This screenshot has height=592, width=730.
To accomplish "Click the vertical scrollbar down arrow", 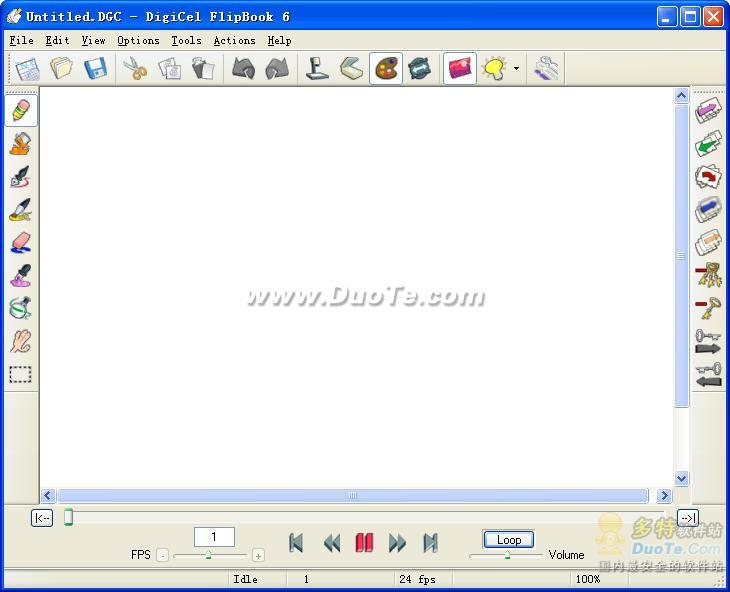I will 682,478.
